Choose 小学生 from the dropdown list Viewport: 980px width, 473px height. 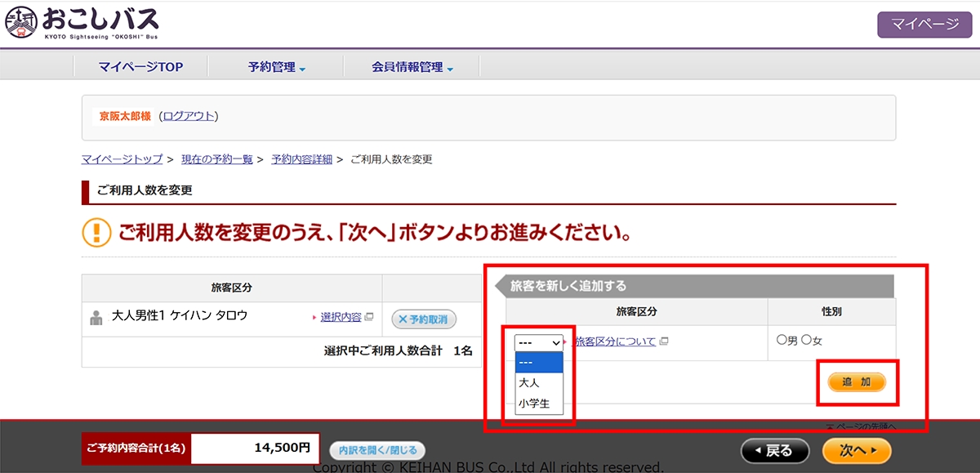(539, 404)
